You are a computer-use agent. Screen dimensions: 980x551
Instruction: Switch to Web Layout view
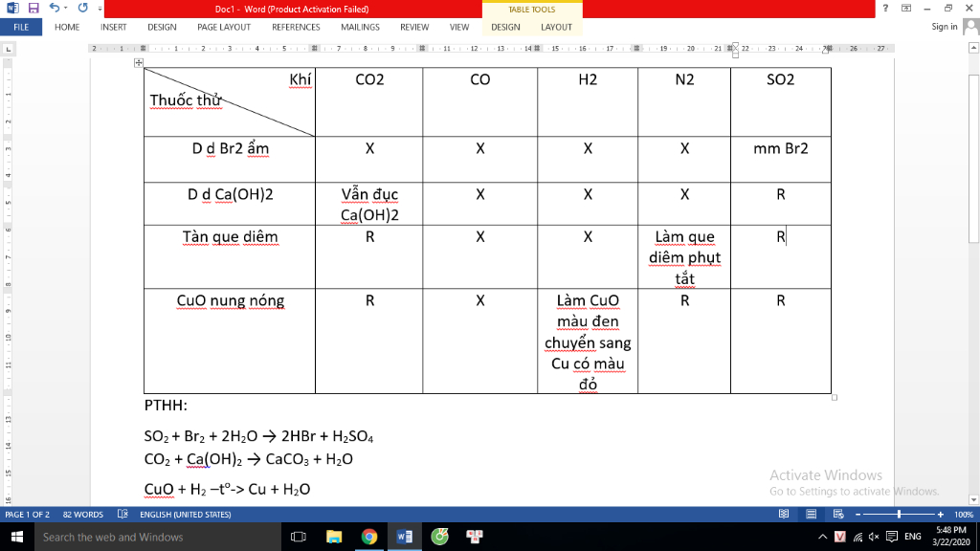click(x=838, y=514)
